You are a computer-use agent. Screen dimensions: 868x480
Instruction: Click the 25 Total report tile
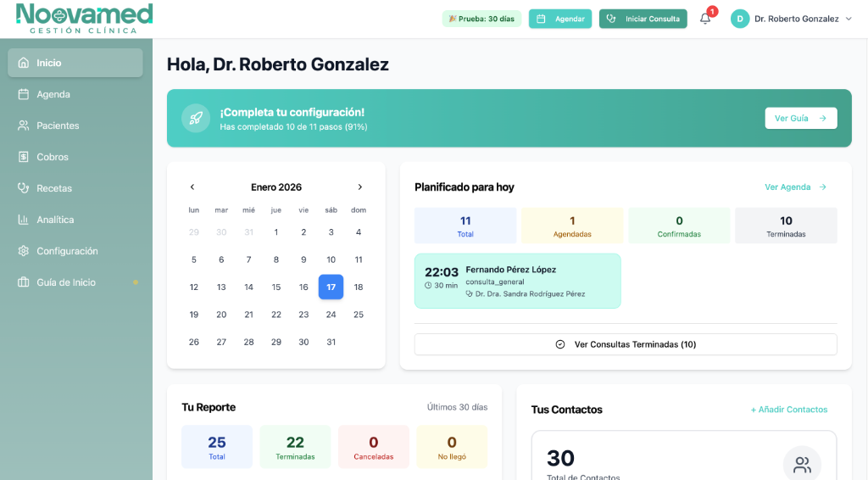217,447
